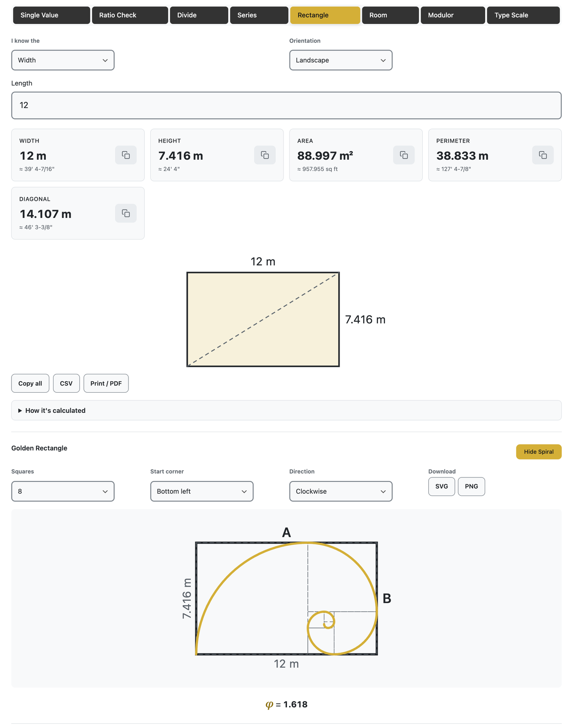This screenshot has height=728, width=573.
Task: Switch to the Type Scale tab
Action: click(523, 15)
